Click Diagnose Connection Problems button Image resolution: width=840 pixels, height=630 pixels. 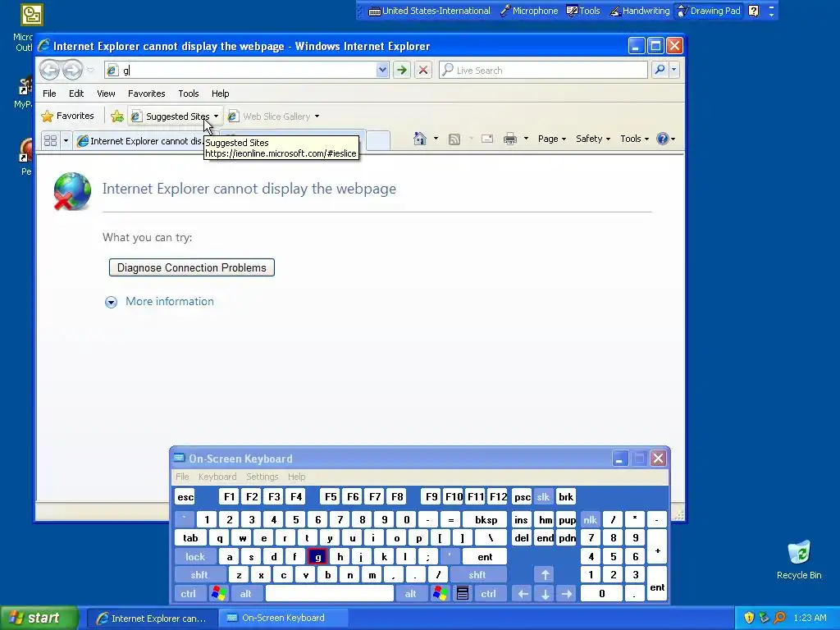point(192,268)
